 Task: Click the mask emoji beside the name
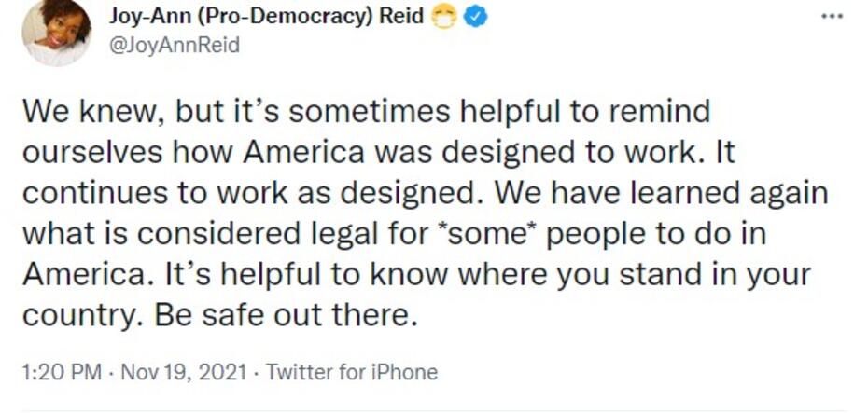click(x=444, y=16)
